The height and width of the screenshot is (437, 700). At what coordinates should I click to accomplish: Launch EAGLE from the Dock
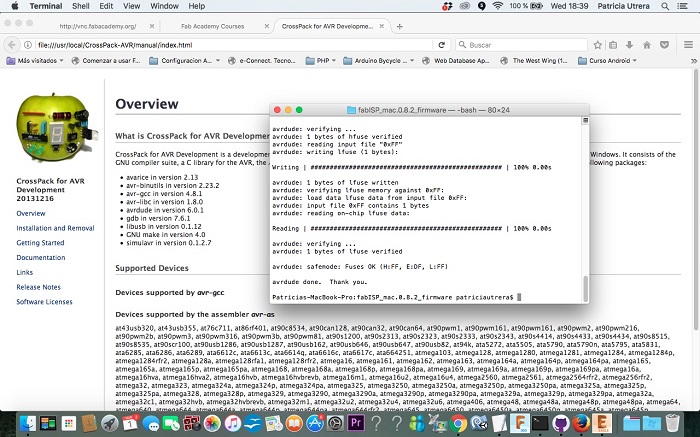tap(602, 423)
